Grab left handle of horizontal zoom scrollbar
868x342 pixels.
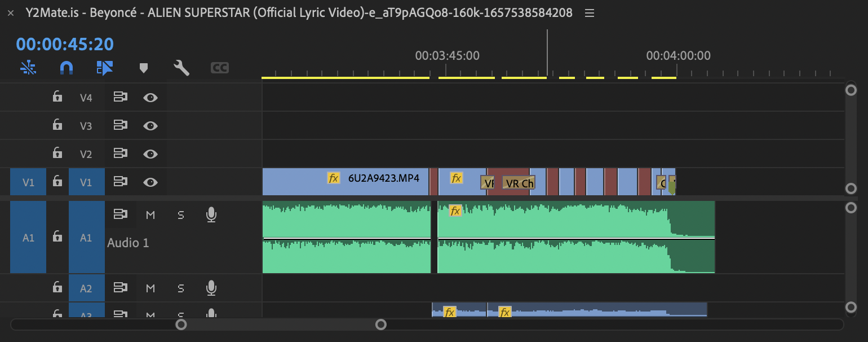click(x=181, y=325)
